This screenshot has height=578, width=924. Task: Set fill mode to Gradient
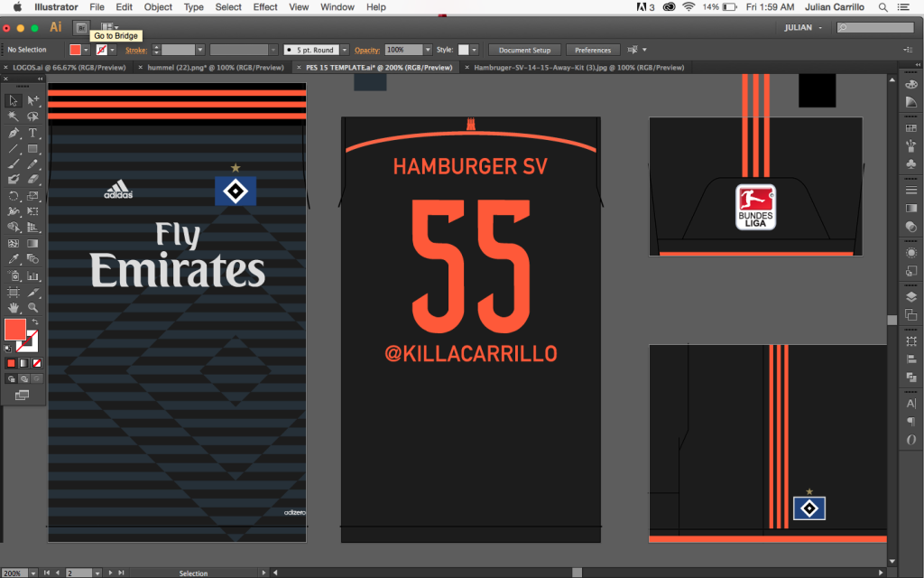(23, 363)
